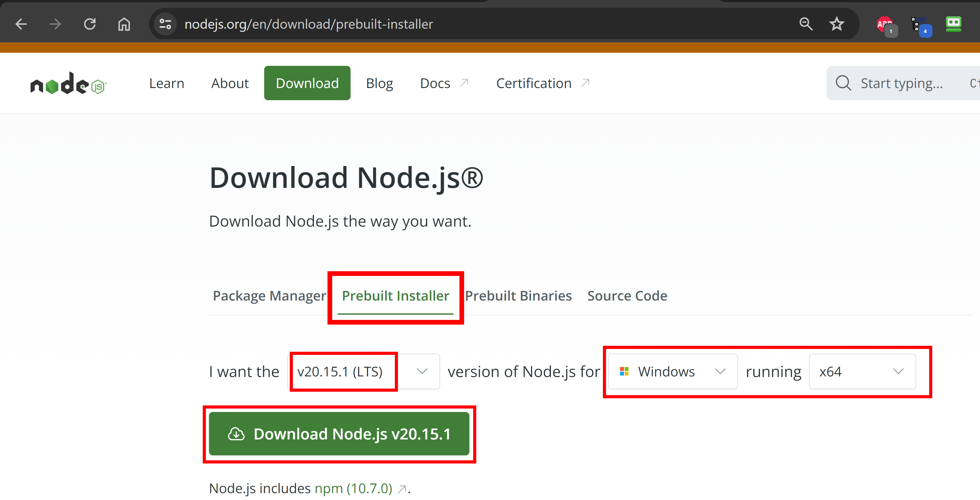980x500 pixels.
Task: Click the green robot extension icon
Action: coord(953,24)
